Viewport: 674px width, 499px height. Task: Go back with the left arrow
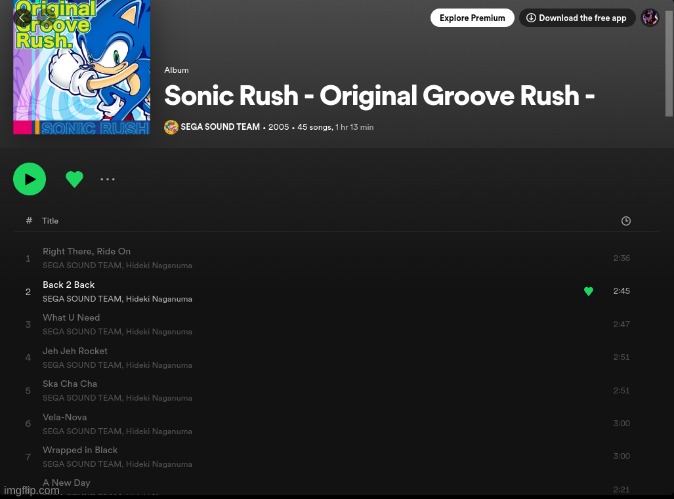(21, 18)
